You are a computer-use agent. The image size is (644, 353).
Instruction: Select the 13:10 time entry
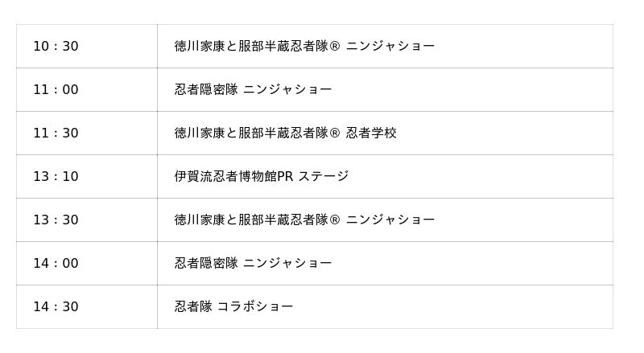tap(56, 177)
